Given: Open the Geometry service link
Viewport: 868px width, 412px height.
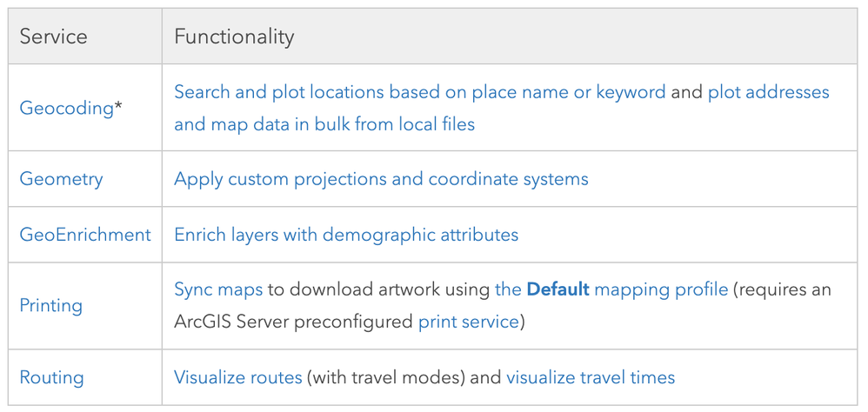Looking at the screenshot, I should pos(61,179).
